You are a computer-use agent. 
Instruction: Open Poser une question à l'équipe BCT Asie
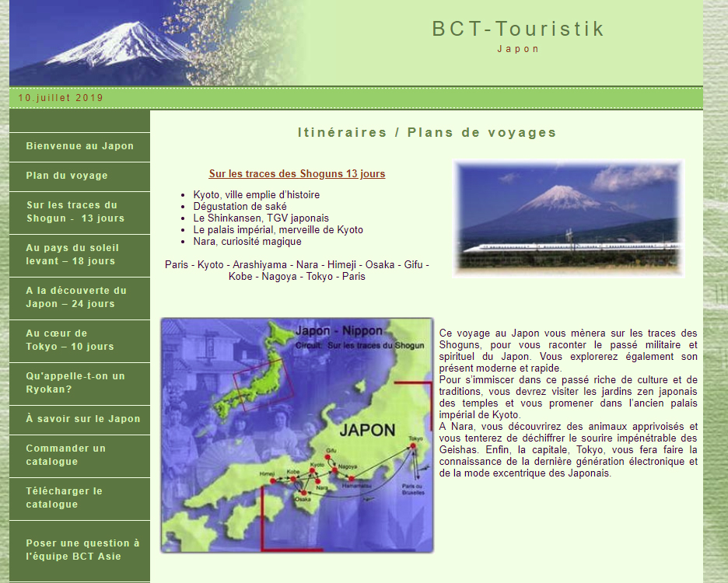pyautogui.click(x=82, y=550)
